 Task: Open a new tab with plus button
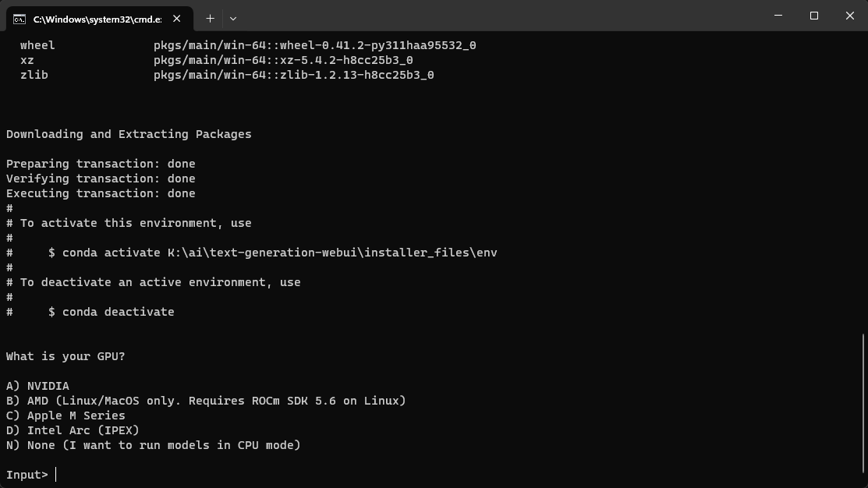point(210,18)
